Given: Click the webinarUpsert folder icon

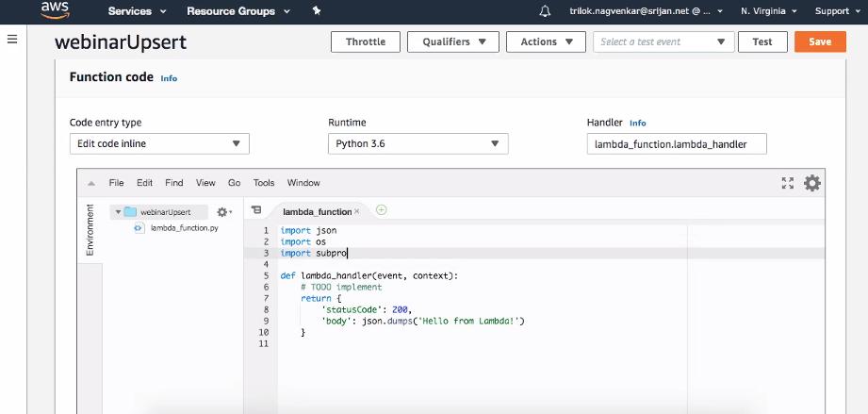Looking at the screenshot, I should tap(130, 211).
